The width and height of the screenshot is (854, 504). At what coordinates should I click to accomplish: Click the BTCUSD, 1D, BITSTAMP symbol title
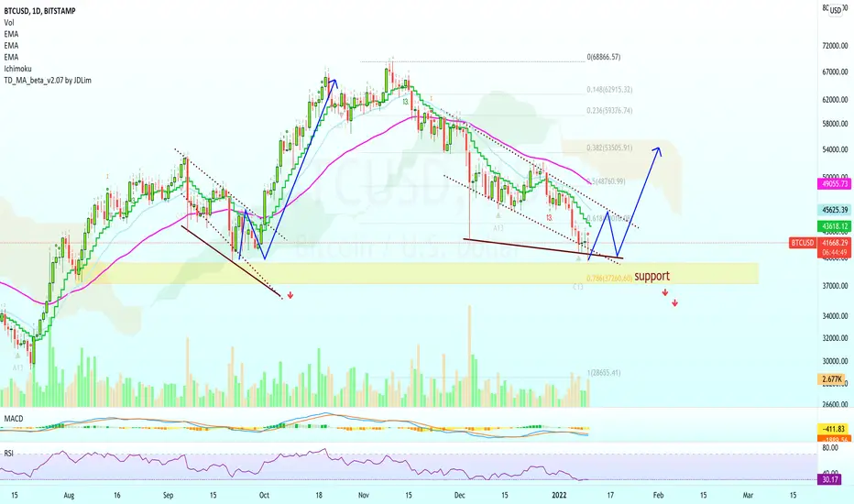coord(39,11)
